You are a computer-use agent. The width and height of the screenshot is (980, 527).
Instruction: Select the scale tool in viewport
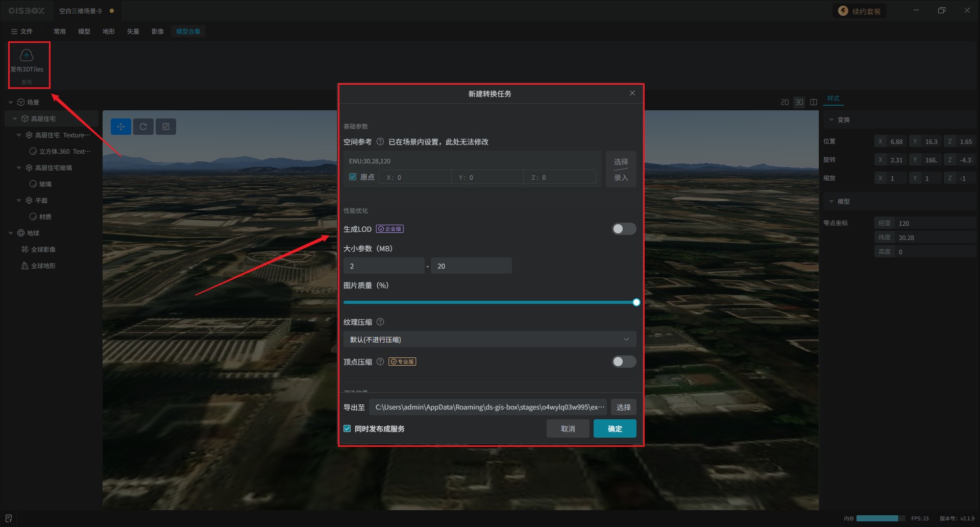pyautogui.click(x=166, y=127)
